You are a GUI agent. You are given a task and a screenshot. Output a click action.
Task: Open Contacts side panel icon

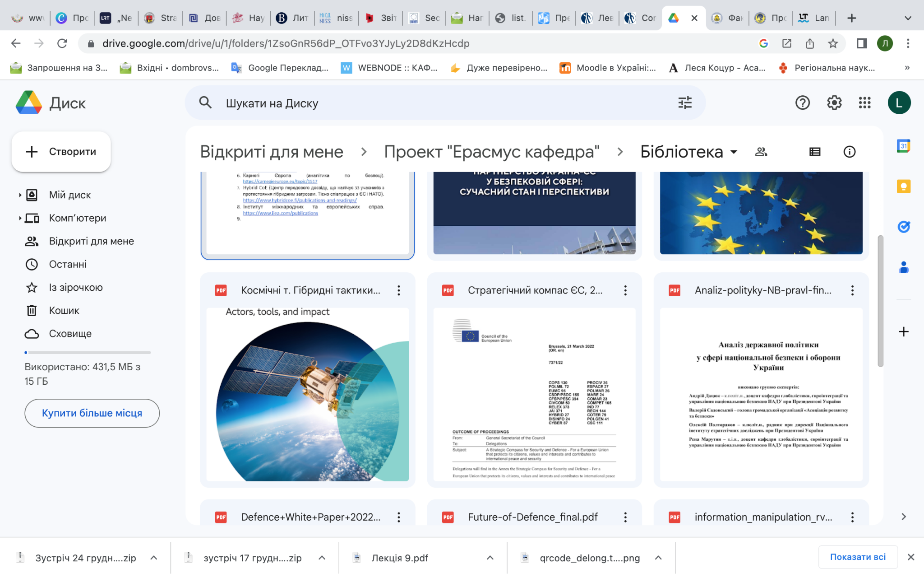904,267
